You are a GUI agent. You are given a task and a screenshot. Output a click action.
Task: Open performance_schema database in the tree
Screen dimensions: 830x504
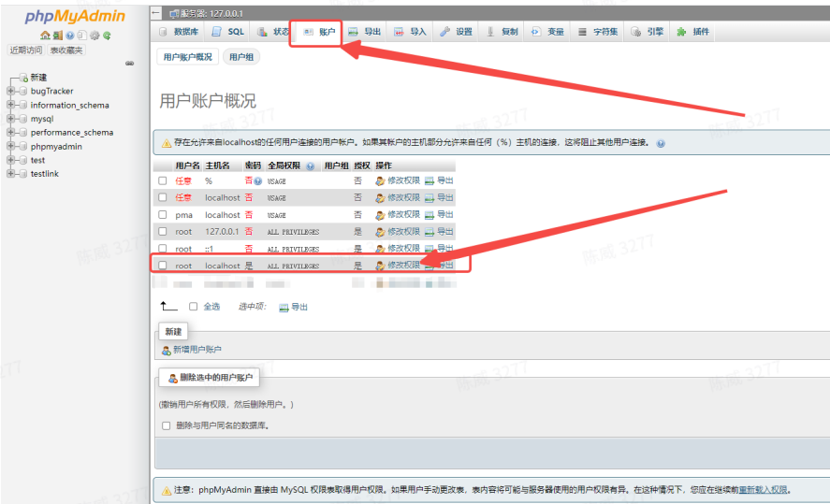tap(71, 133)
